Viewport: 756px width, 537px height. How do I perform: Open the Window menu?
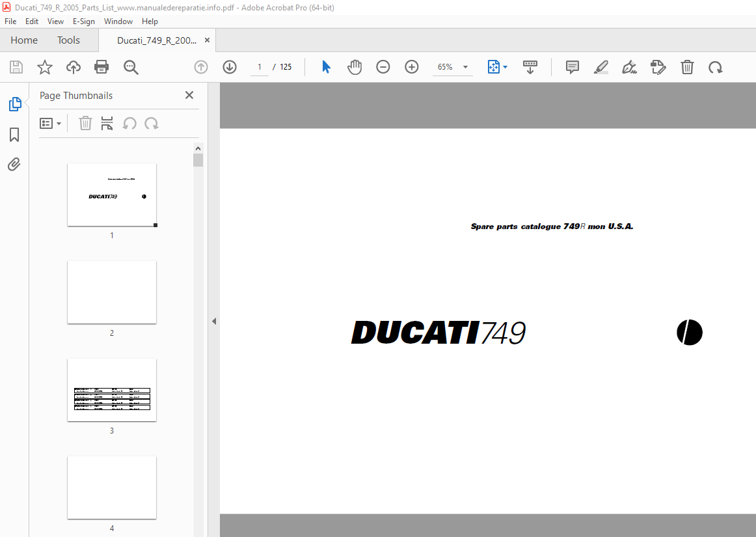tap(118, 21)
